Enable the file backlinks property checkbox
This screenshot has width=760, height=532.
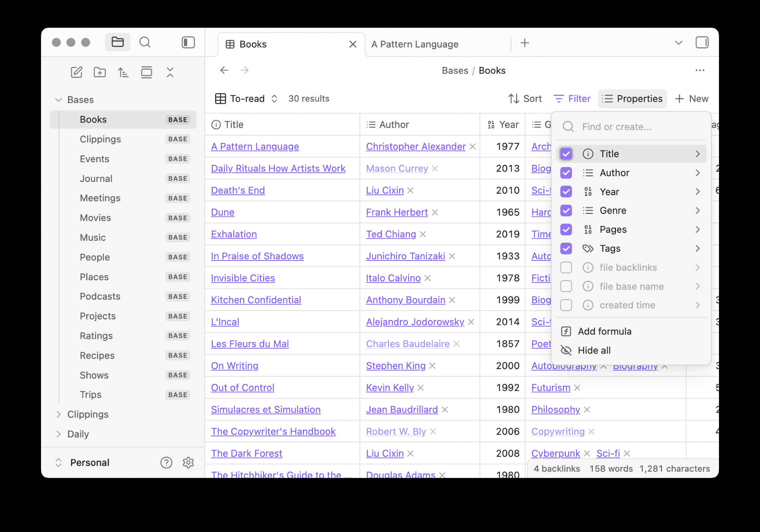coord(566,267)
